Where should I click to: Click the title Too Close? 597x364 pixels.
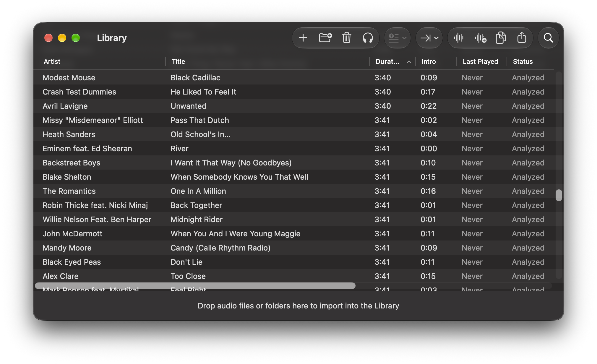[x=188, y=276]
